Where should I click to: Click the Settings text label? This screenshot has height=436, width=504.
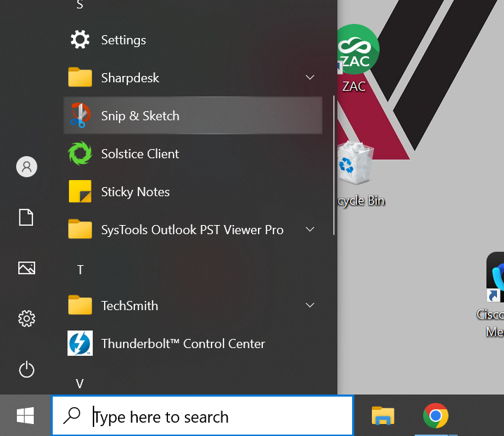click(124, 40)
